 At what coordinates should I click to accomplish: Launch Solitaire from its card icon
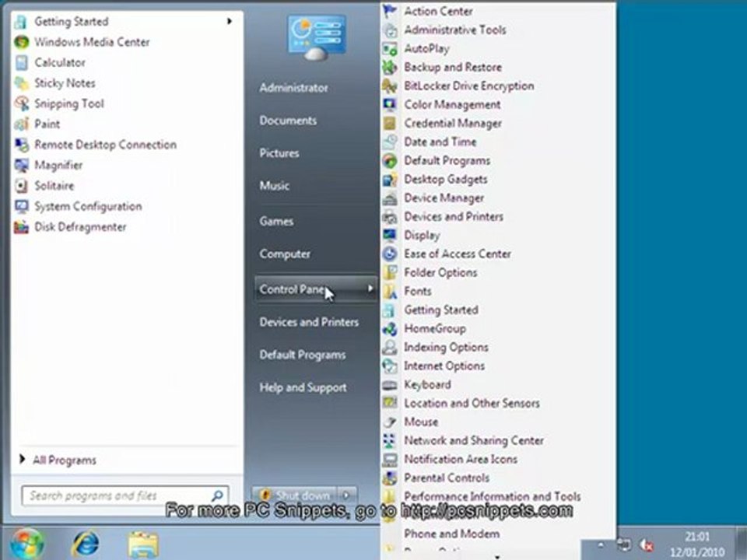pos(22,186)
